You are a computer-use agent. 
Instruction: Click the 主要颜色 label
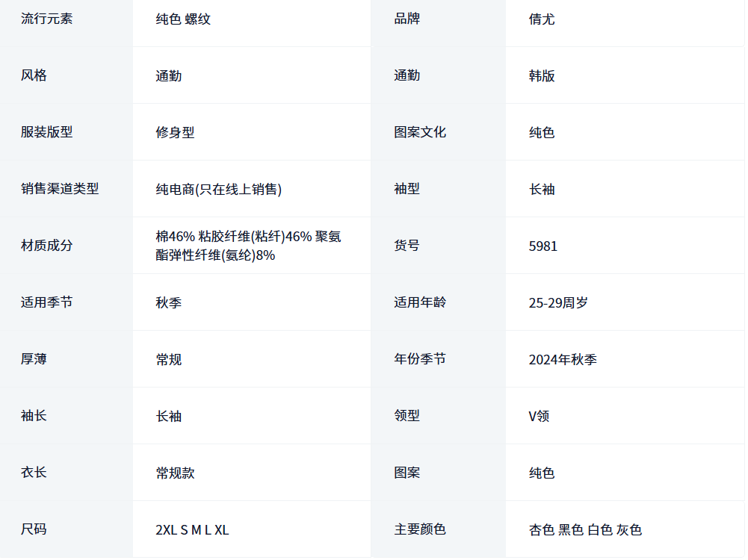pyautogui.click(x=420, y=529)
